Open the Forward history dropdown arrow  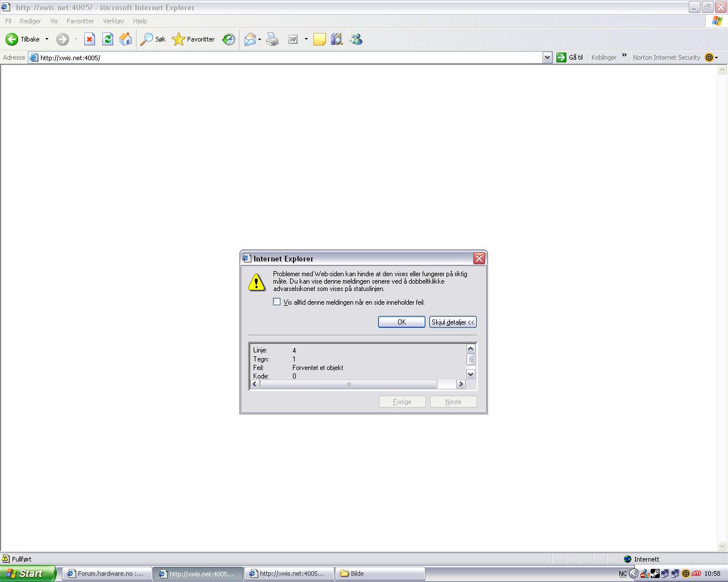[76, 39]
